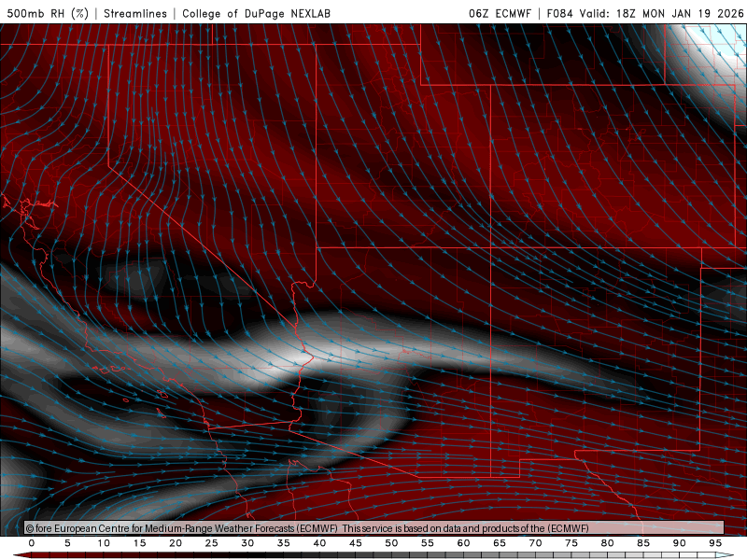Click the colorbar label "5"

(x=67, y=543)
